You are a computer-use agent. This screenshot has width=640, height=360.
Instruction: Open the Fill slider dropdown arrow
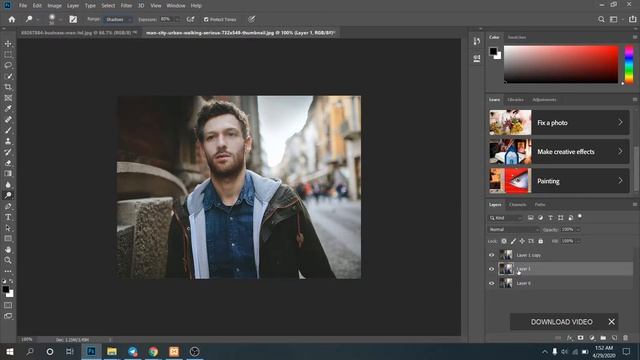click(x=578, y=241)
